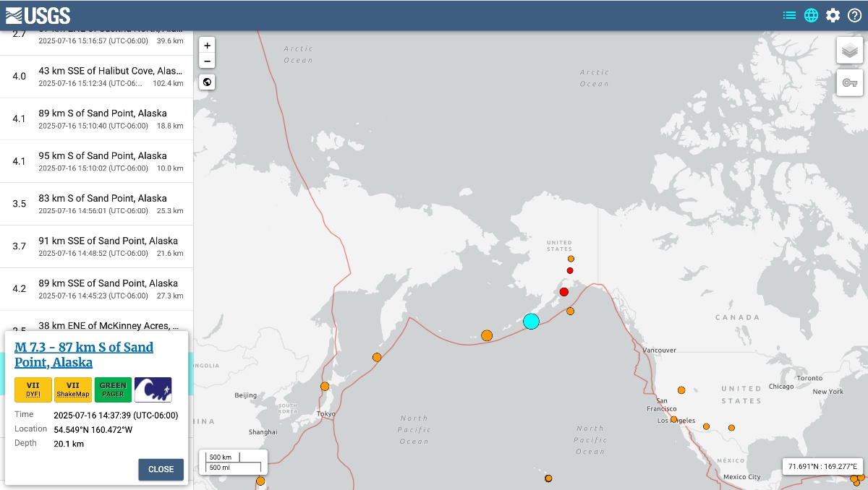Select M 4.2 89 km SSE of Sand Point

click(x=96, y=289)
